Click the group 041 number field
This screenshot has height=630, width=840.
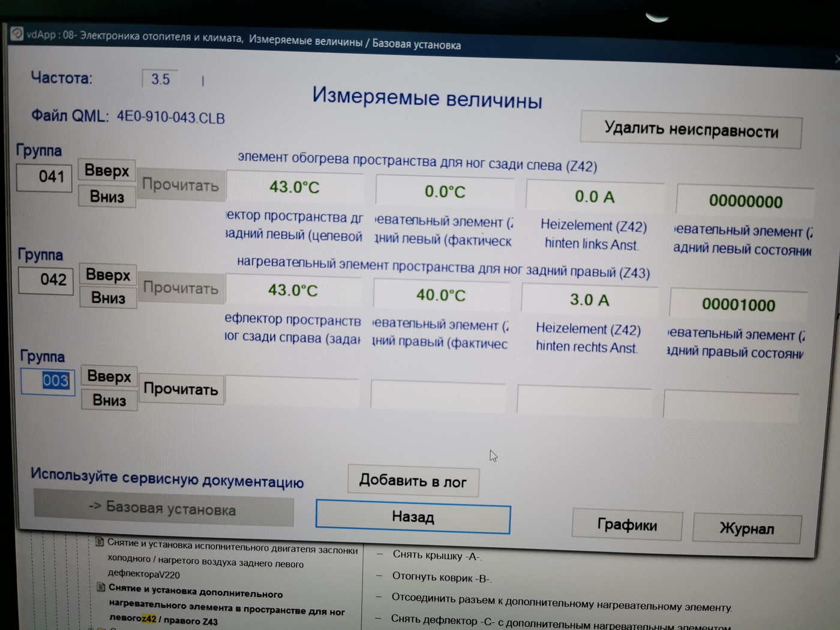(x=45, y=177)
